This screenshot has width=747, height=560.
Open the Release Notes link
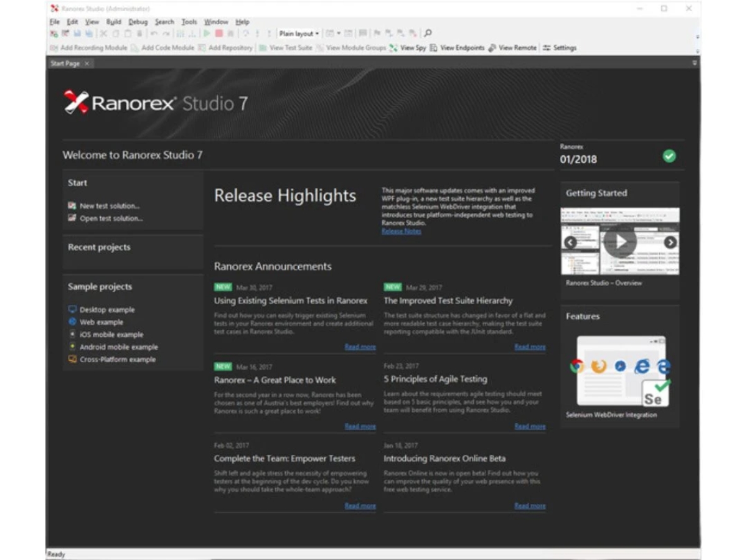pos(402,231)
